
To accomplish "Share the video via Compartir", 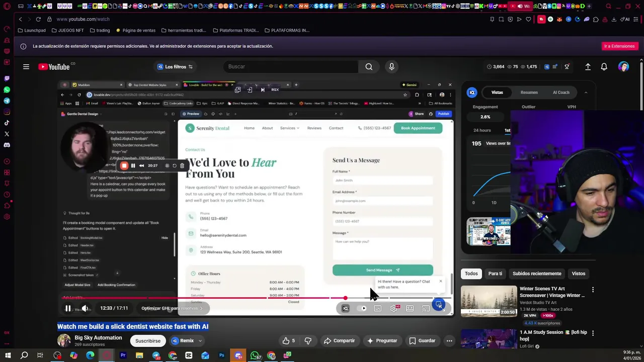I will (x=339, y=341).
